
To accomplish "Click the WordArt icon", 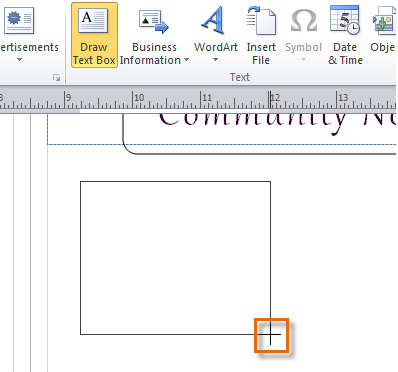I will pos(213,20).
